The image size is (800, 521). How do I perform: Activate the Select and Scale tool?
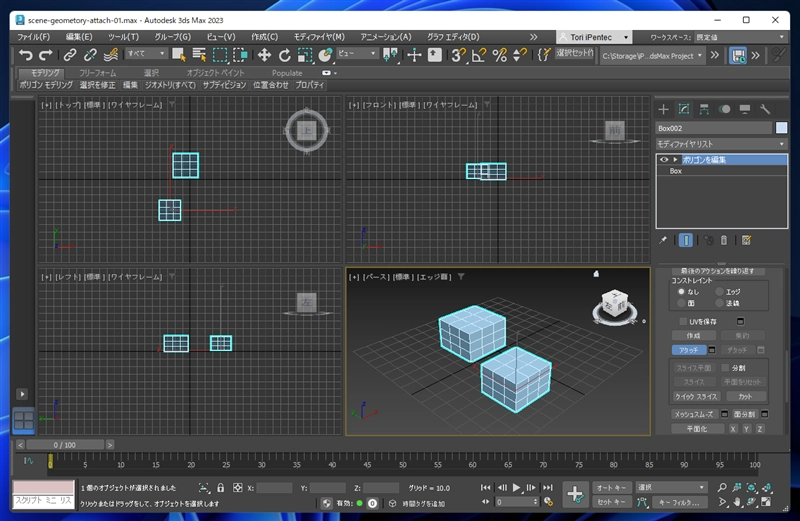click(305, 55)
